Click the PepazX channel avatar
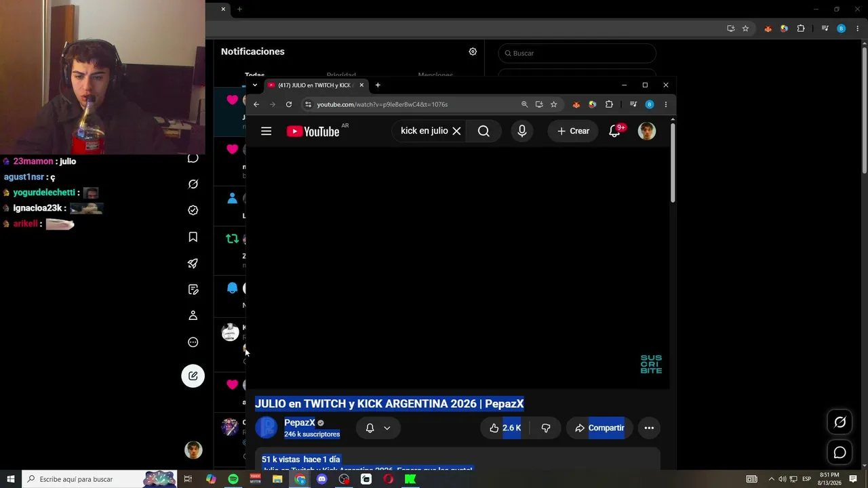This screenshot has height=488, width=868. (x=266, y=428)
